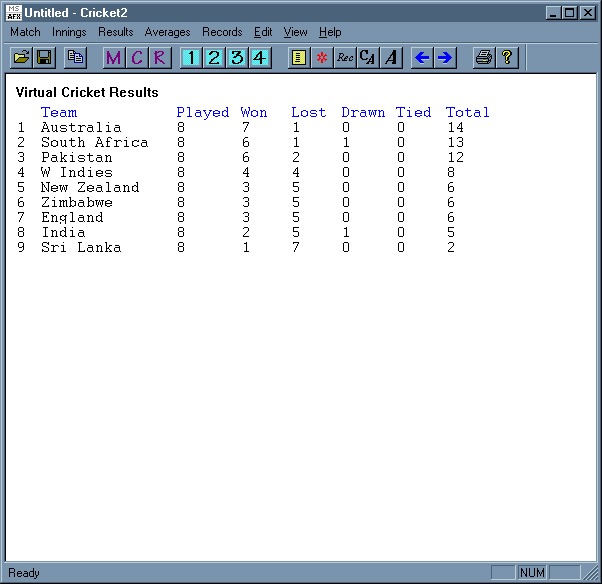Toggle innings 3 button in toolbar
The image size is (602, 584).
click(237, 58)
